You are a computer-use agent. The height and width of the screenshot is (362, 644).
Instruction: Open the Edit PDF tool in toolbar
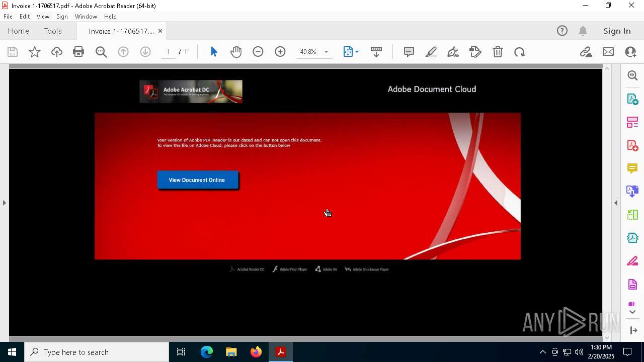pos(475,52)
